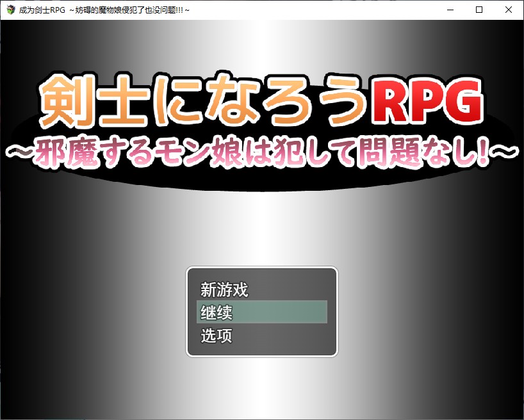Image resolution: width=524 pixels, height=420 pixels.
Task: Open the 选项 options menu
Action: (x=261, y=335)
